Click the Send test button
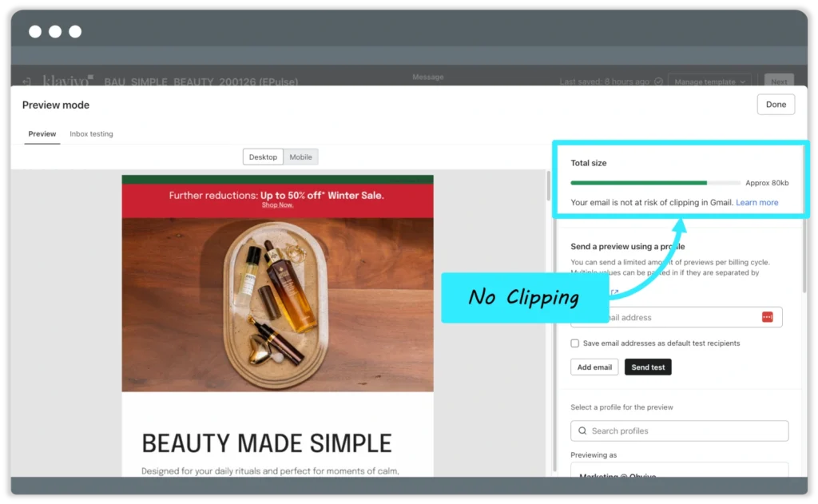 click(648, 367)
